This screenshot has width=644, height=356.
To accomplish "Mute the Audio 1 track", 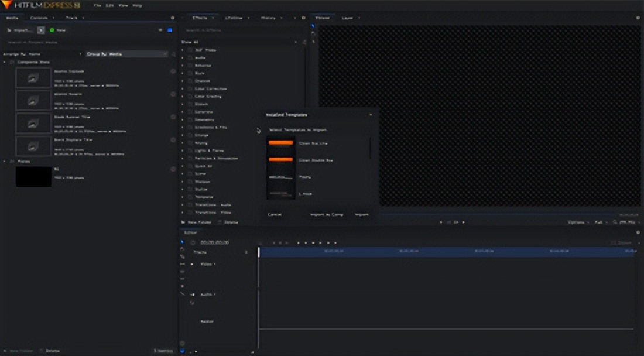I will (192, 295).
